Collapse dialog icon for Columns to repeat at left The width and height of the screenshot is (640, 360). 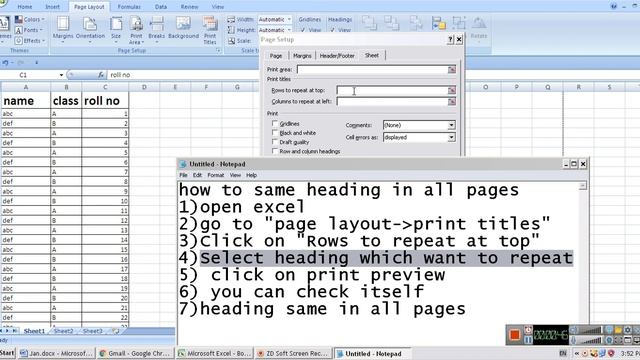pyautogui.click(x=451, y=101)
